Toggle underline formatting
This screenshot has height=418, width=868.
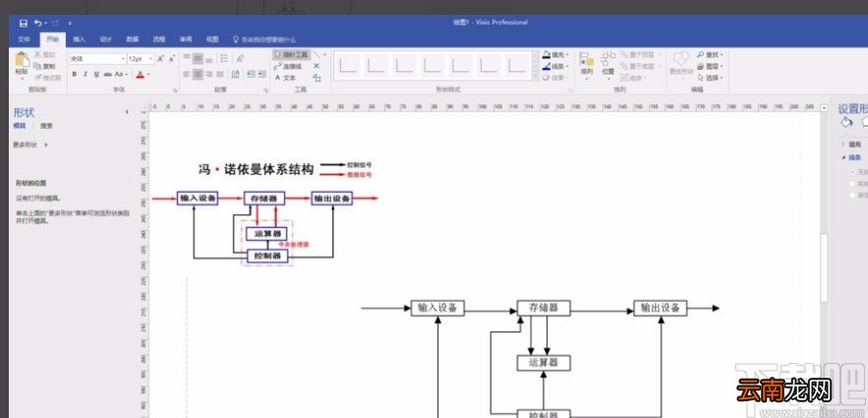point(96,74)
